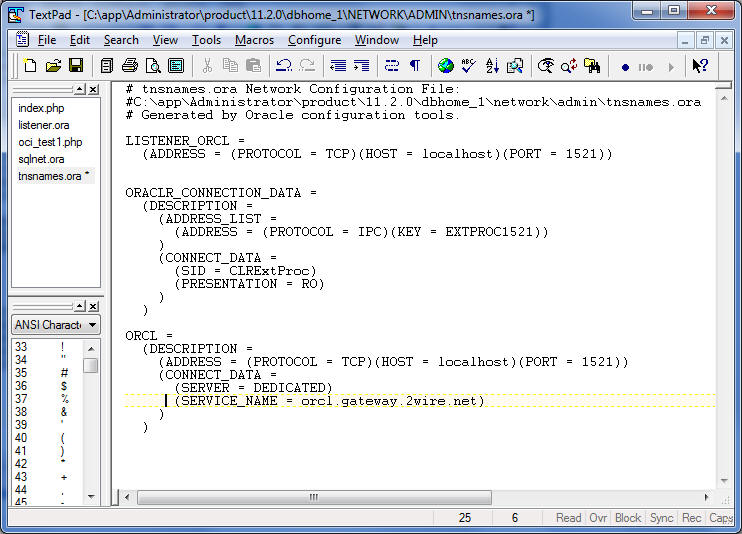
Task: Undo the last edit
Action: [283, 66]
